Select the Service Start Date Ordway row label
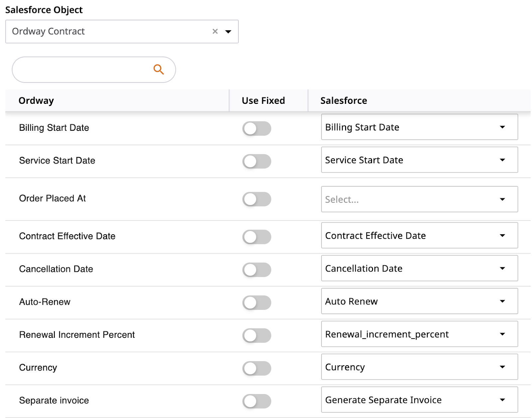This screenshot has width=532, height=418. tap(57, 160)
